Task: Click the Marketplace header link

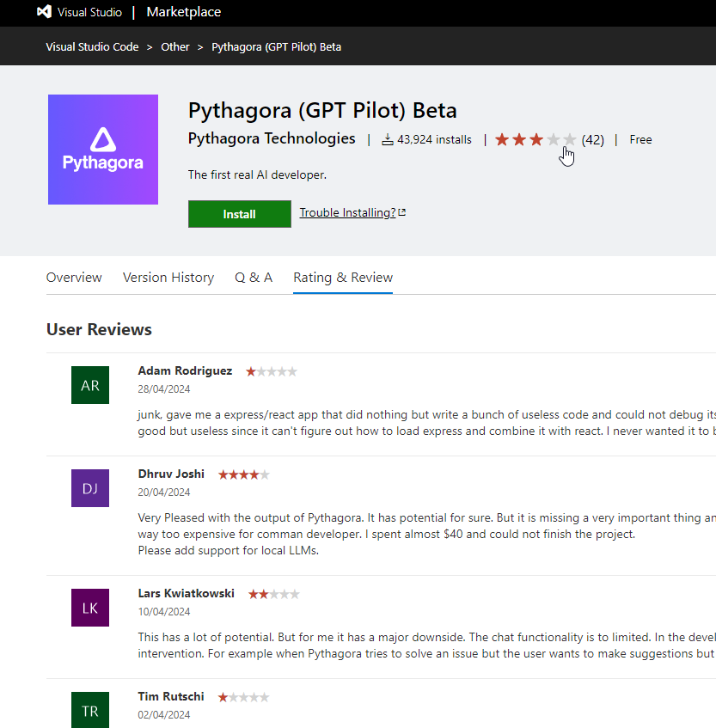Action: pyautogui.click(x=184, y=12)
